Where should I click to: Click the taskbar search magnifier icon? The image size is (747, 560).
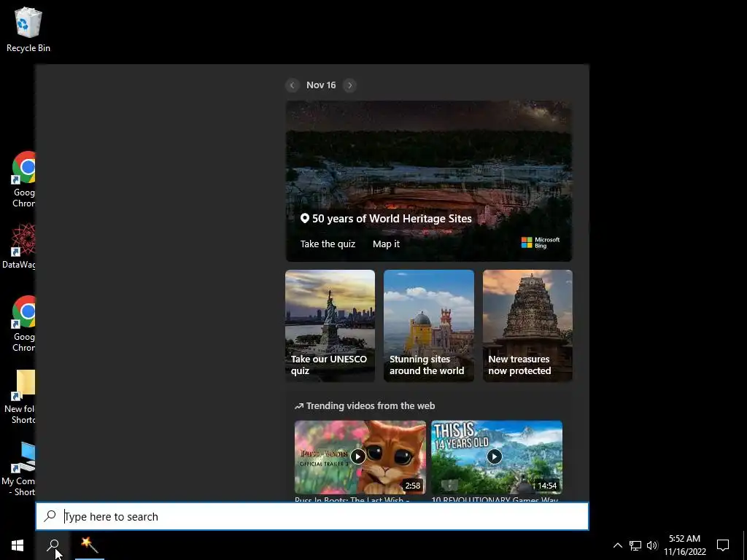(53, 545)
